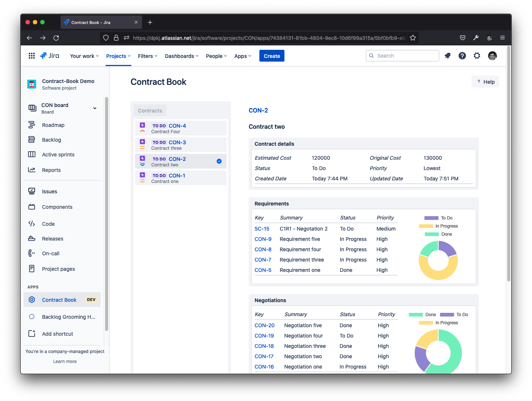Click Requirements In Progress legend swatch
This screenshot has width=532, height=401.
click(426, 226)
